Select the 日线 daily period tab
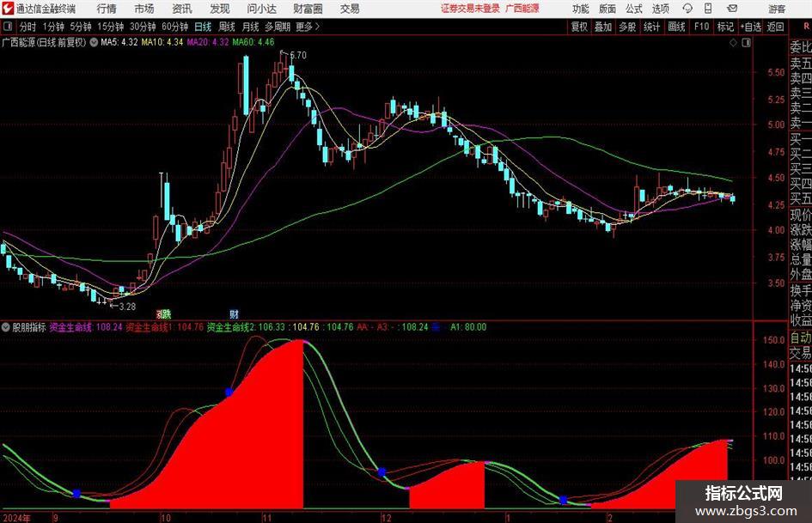812x523 pixels. tap(203, 27)
